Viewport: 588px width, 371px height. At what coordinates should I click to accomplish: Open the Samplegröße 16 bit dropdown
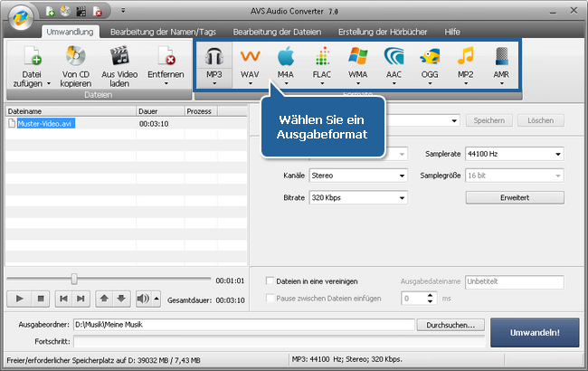click(x=515, y=176)
